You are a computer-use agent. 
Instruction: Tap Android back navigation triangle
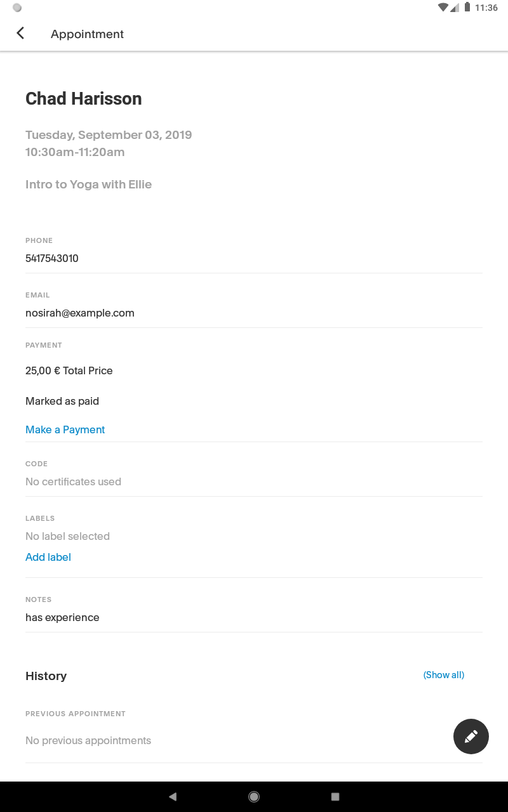click(x=173, y=797)
